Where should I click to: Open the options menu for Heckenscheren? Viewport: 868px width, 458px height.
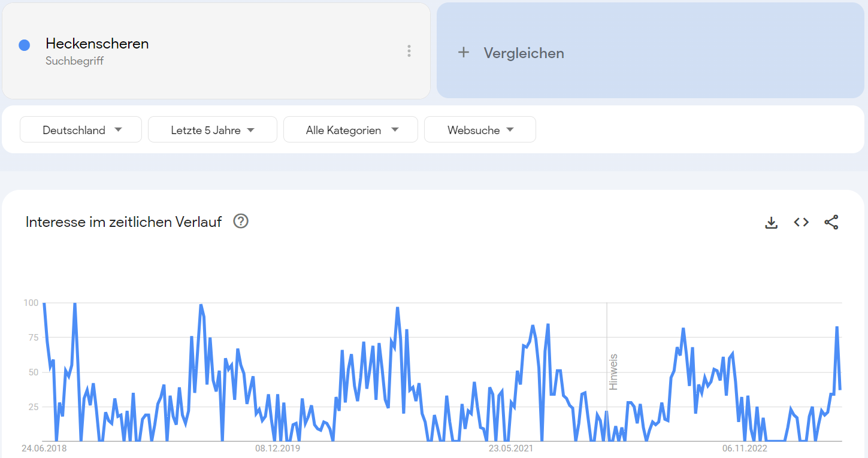(409, 51)
